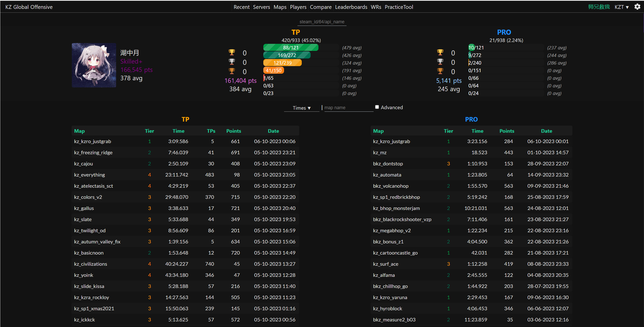Open the Recent page
Image resolution: width=644 pixels, height=327 pixels.
(x=242, y=7)
